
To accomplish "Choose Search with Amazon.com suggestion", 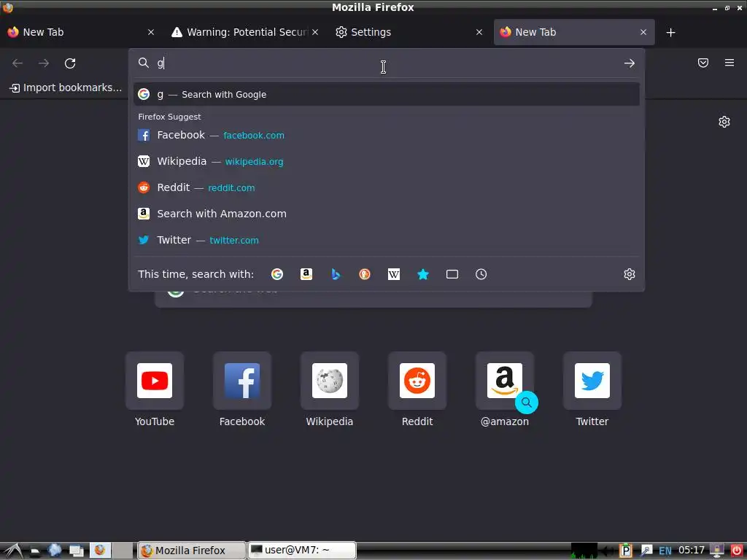I will (x=387, y=214).
